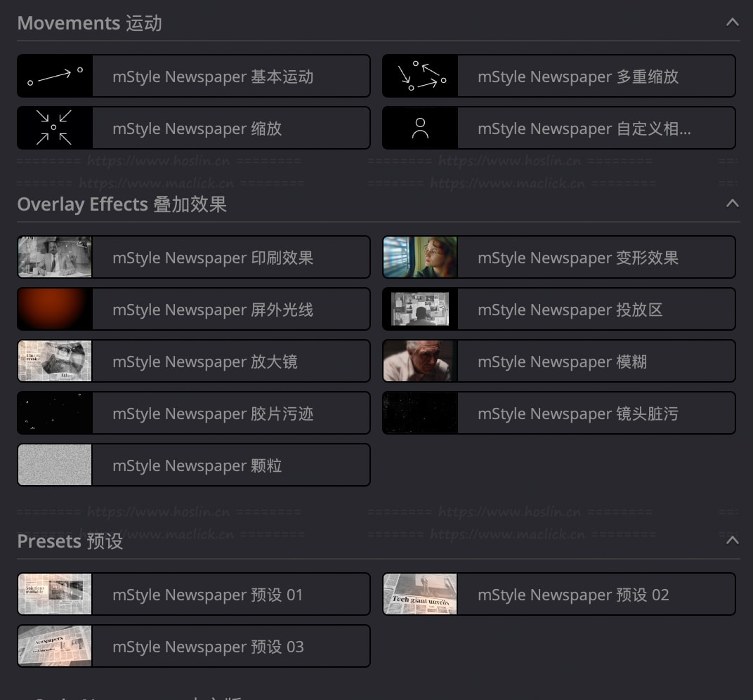The width and height of the screenshot is (753, 700).
Task: Click the 变形效果 distortion thumbnail
Action: point(420,257)
